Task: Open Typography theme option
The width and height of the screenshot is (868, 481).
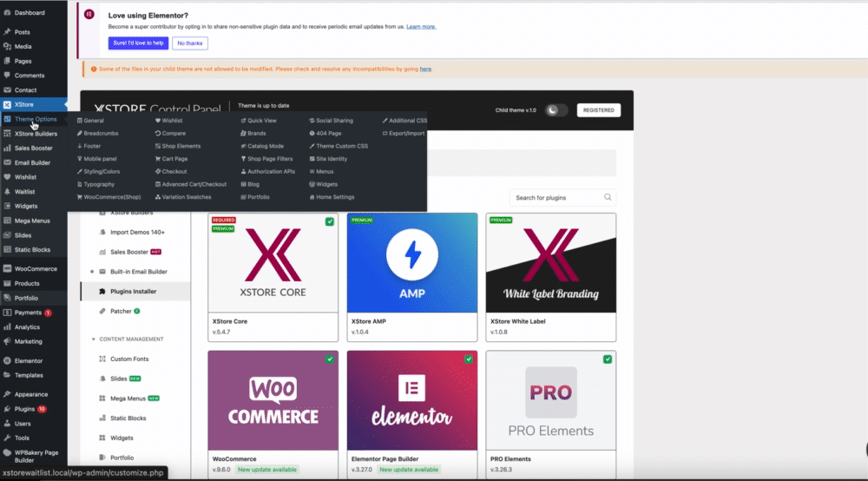Action: click(x=95, y=184)
